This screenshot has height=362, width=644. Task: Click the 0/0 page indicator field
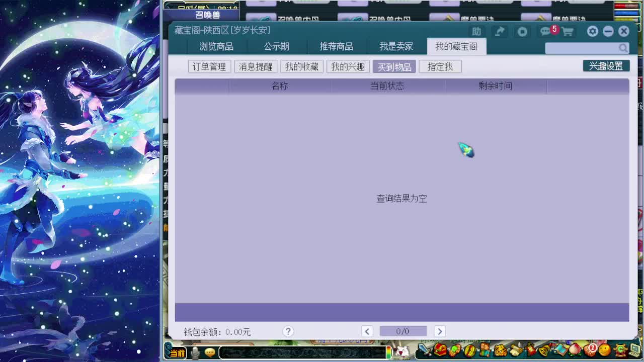pyautogui.click(x=403, y=331)
